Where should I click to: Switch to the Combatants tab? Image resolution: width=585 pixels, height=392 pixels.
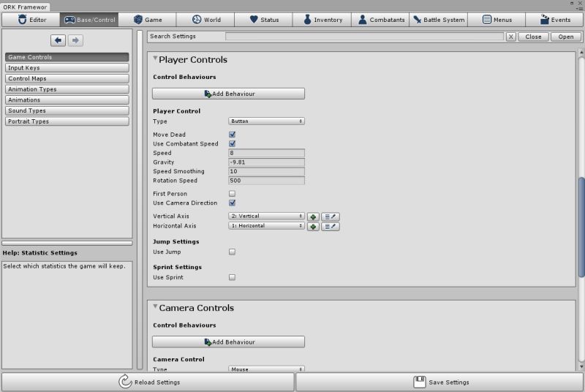pyautogui.click(x=380, y=20)
